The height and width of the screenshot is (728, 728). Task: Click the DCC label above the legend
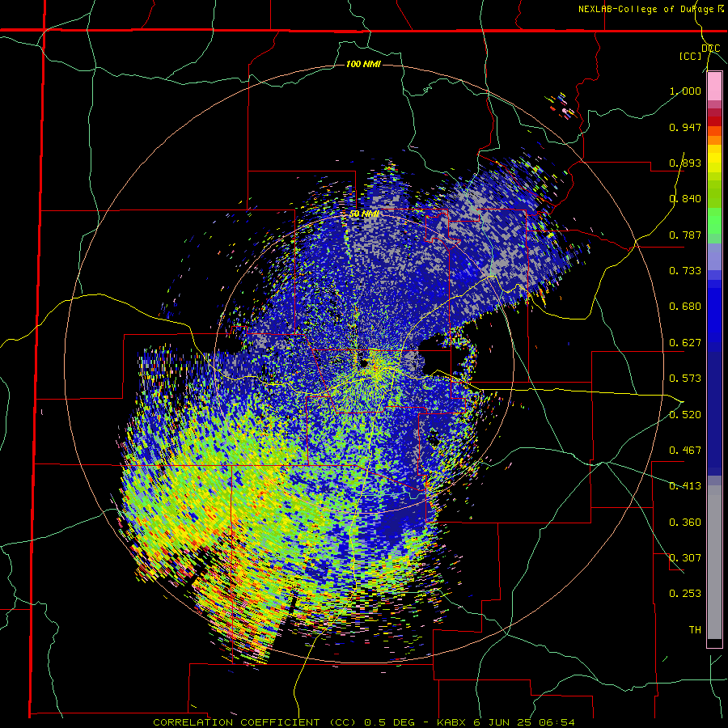pos(711,49)
